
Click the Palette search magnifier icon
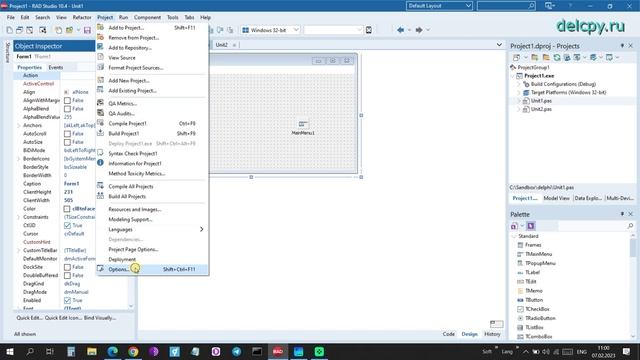630,226
